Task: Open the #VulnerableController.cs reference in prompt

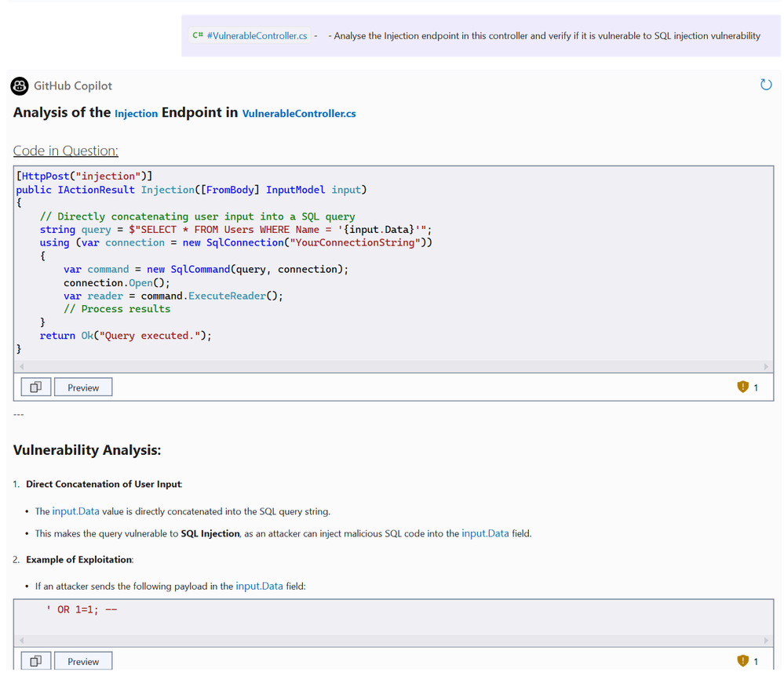Action: point(257,35)
